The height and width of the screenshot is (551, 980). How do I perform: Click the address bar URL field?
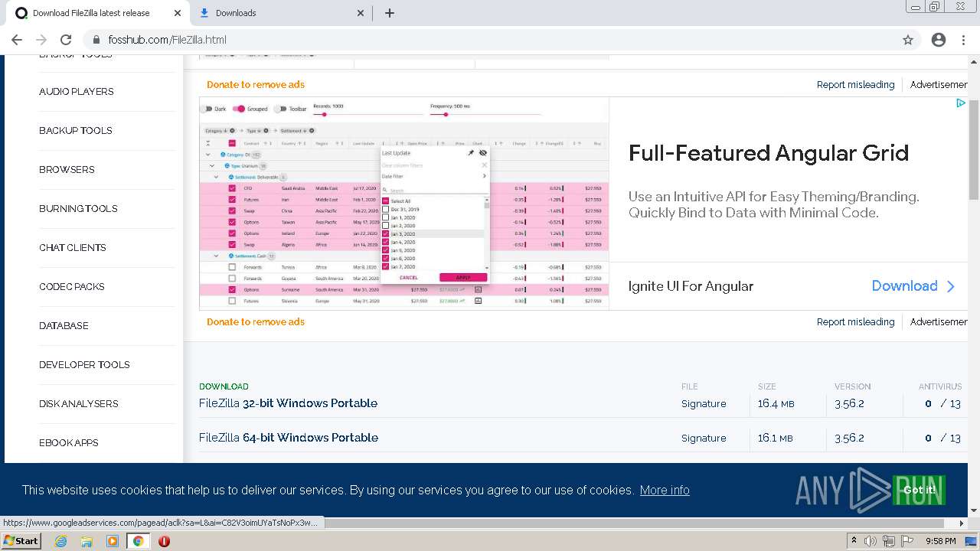pyautogui.click(x=490, y=40)
